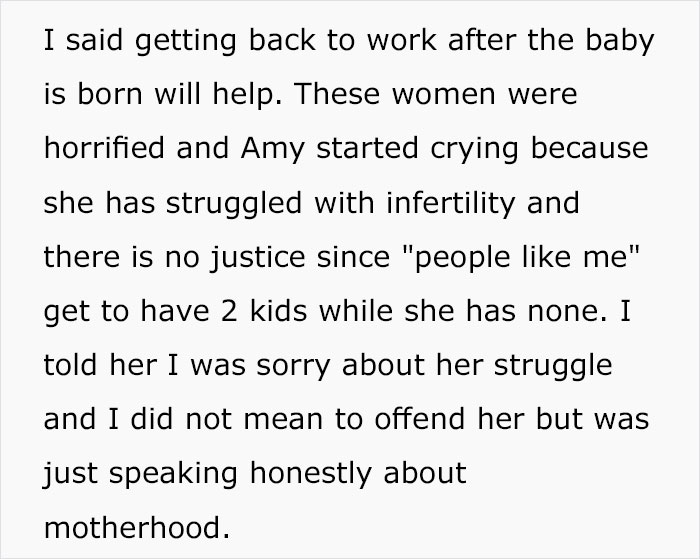Click on the word "crying"
Screen dimensions: 700x559
(475, 150)
